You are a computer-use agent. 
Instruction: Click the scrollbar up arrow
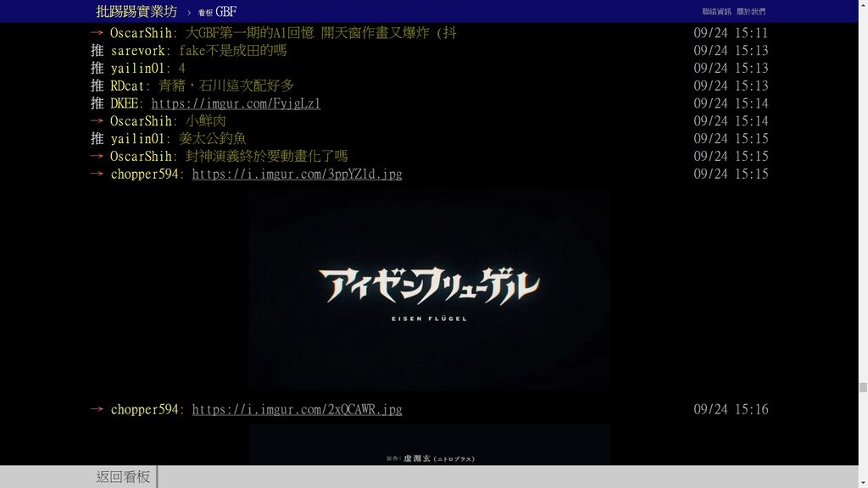point(863,4)
